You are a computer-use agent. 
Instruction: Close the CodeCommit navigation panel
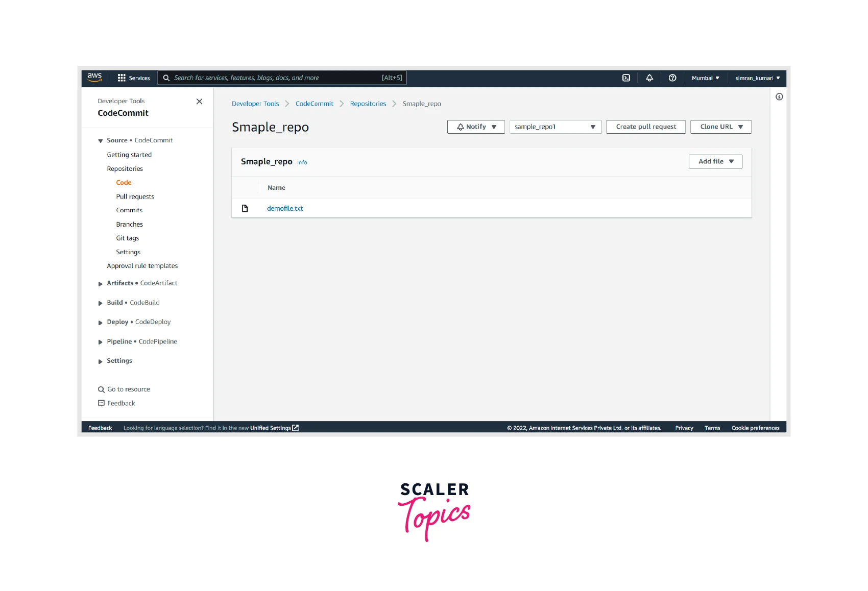199,101
